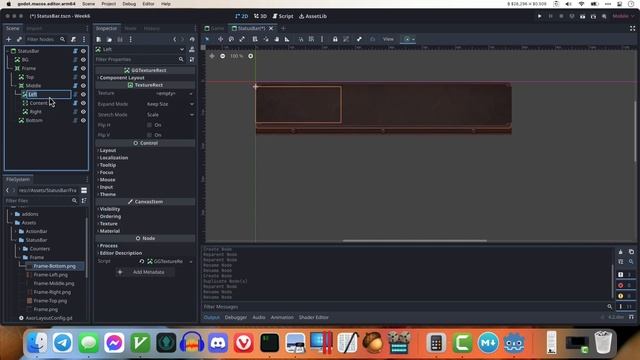Toggle distraction-free mode expand icon
Screen dimensions: 640x360
632,28
